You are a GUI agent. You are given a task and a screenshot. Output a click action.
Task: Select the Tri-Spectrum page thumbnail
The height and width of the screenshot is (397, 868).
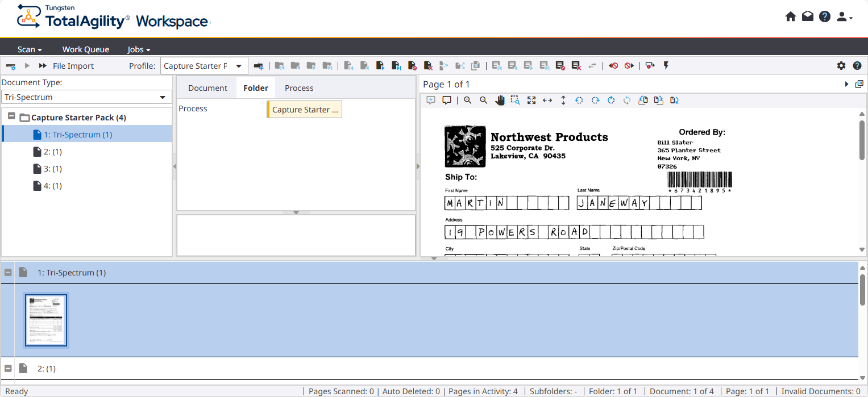[x=46, y=320]
